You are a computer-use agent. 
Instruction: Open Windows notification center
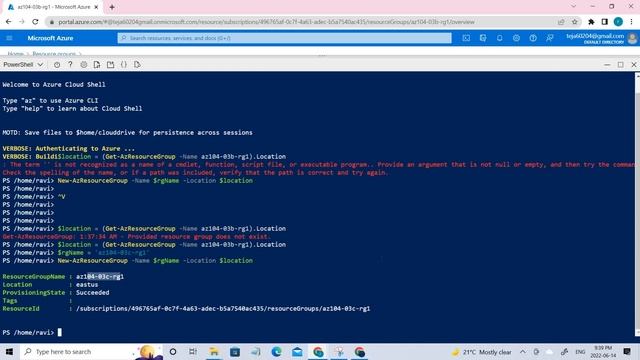click(627, 351)
